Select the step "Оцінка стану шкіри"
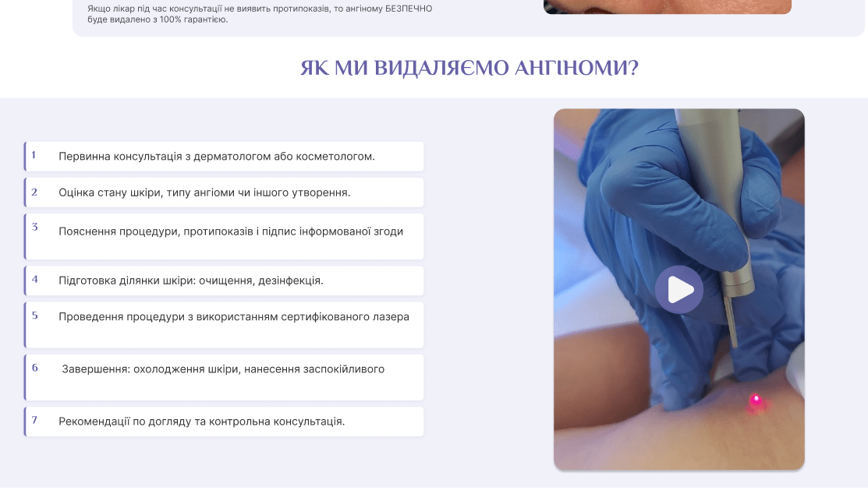This screenshot has height=494, width=868. coord(204,192)
